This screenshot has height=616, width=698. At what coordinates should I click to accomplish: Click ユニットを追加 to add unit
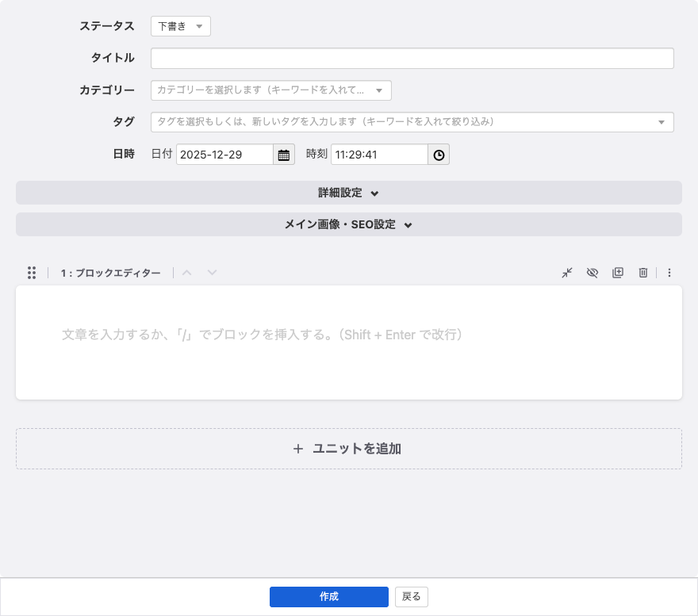click(348, 449)
